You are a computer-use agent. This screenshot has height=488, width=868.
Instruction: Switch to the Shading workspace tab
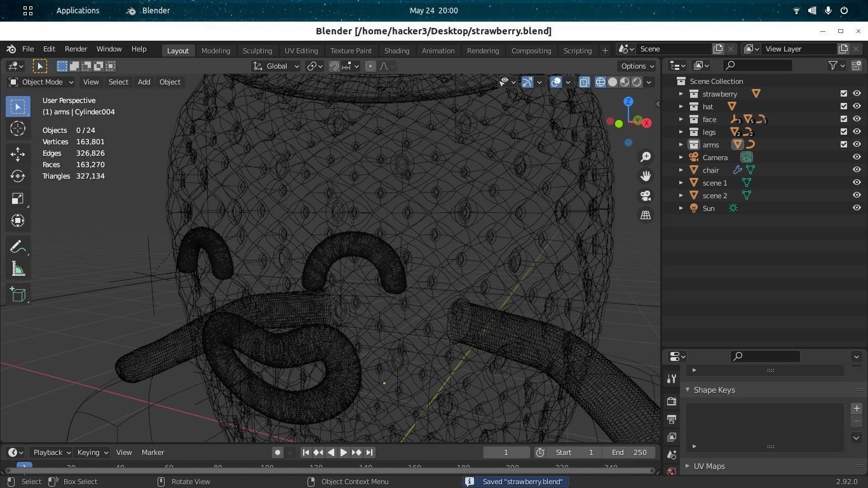(x=397, y=51)
